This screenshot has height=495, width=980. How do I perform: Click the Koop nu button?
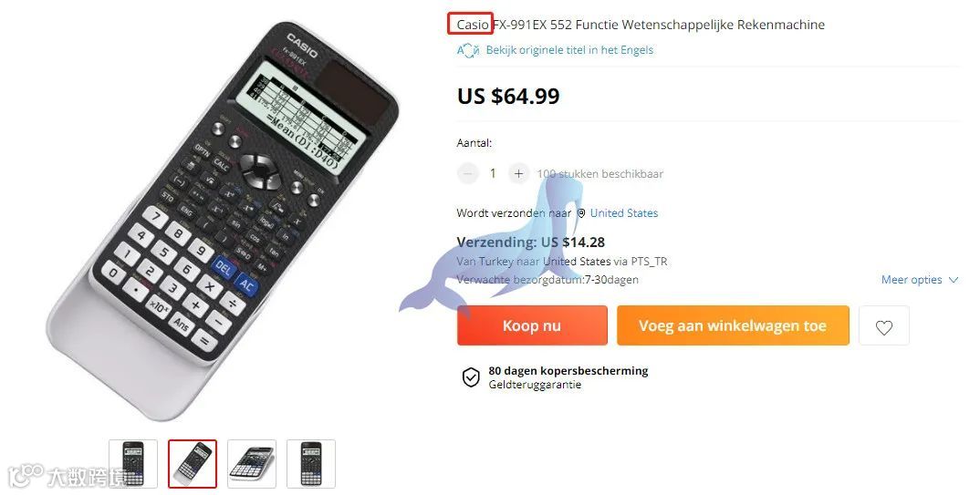[532, 325]
